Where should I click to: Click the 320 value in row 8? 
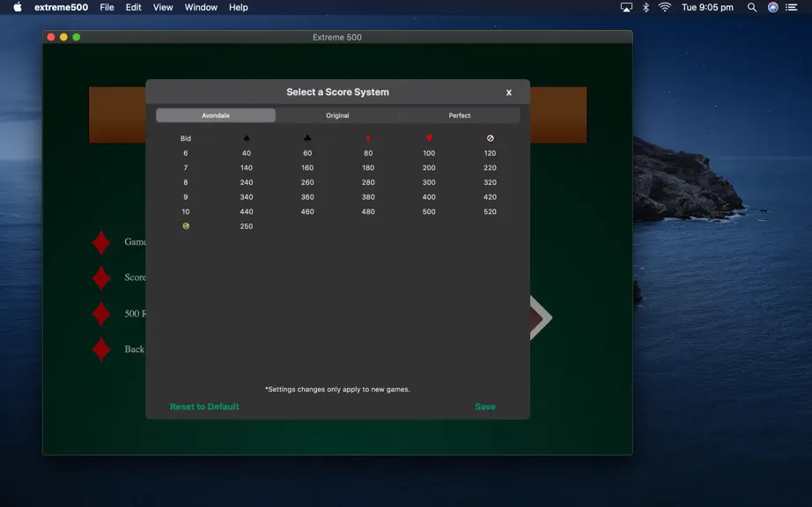coord(490,182)
